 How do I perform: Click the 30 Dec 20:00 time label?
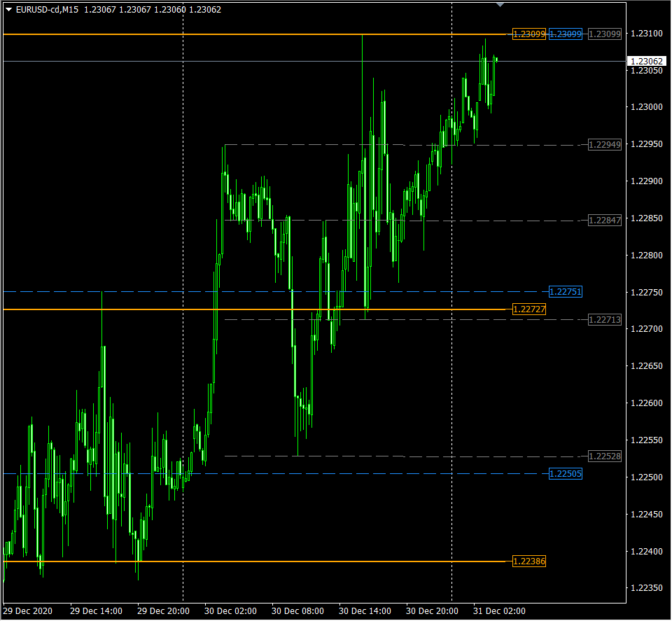432,612
